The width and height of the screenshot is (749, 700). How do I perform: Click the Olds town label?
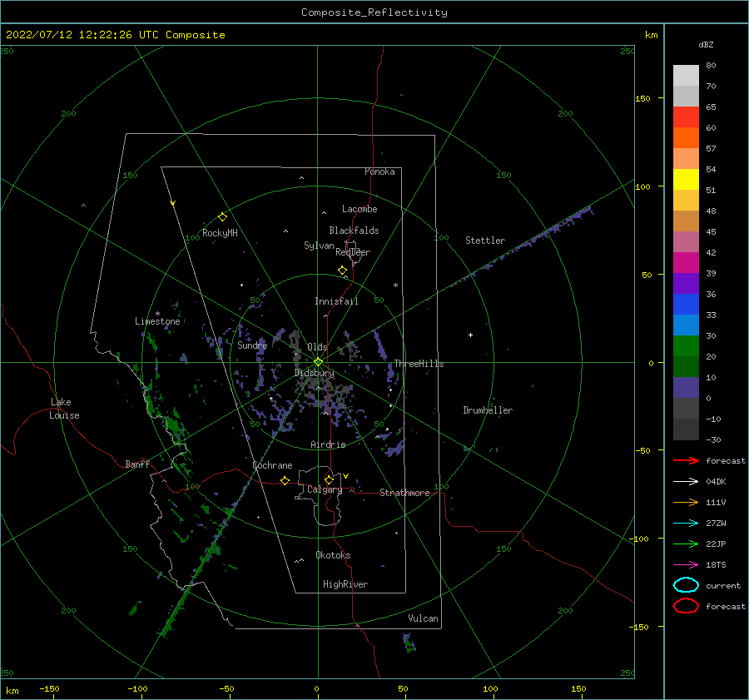coord(317,347)
